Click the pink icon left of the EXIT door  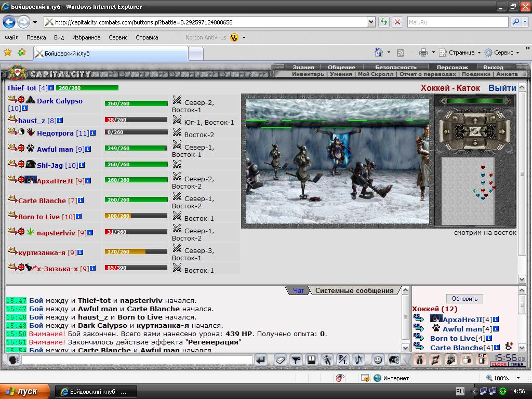pyautogui.click(x=467, y=360)
